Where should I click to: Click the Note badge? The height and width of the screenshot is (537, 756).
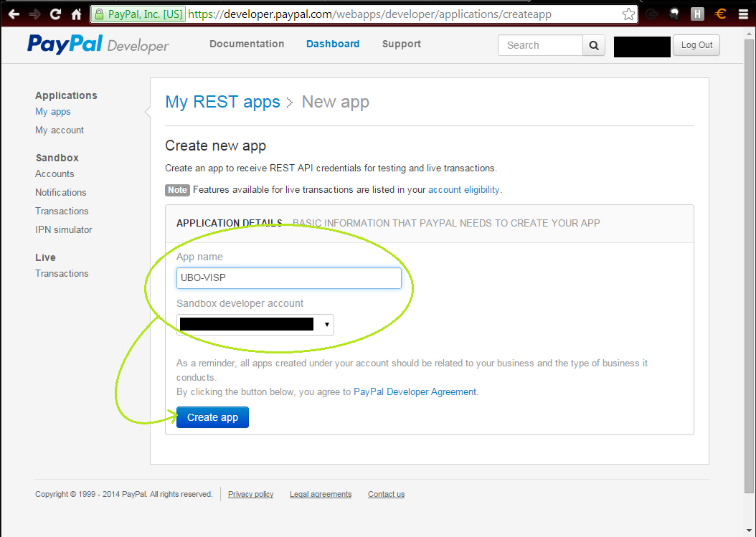177,190
